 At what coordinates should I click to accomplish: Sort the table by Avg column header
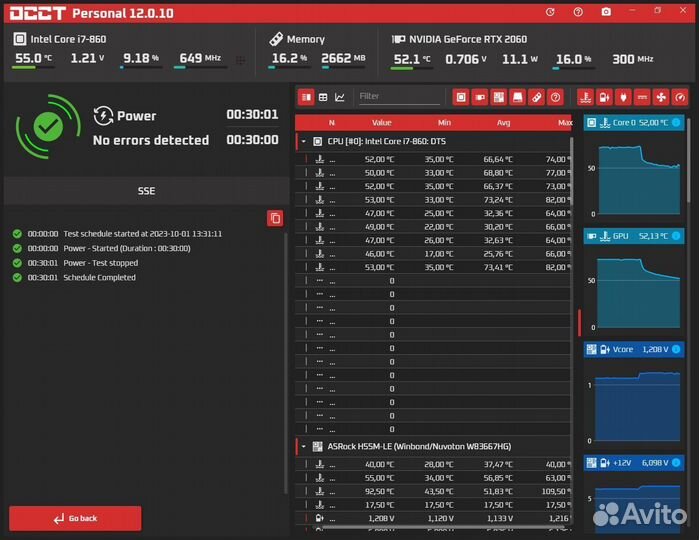tap(503, 123)
